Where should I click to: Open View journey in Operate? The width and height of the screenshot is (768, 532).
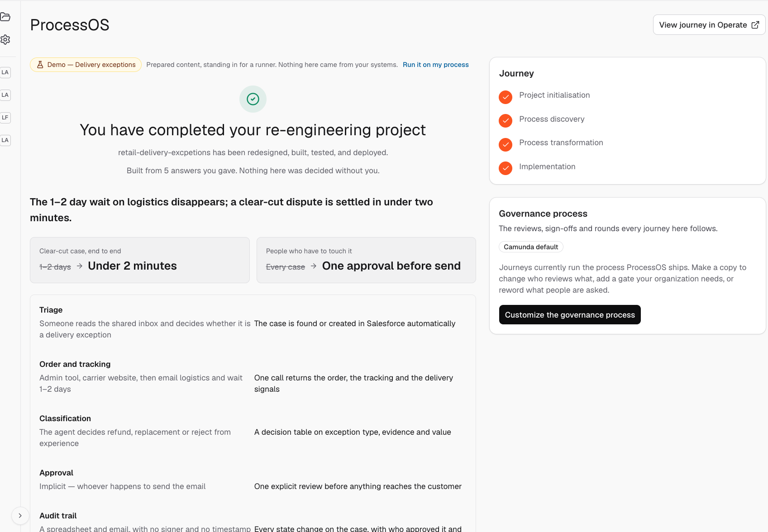click(709, 25)
